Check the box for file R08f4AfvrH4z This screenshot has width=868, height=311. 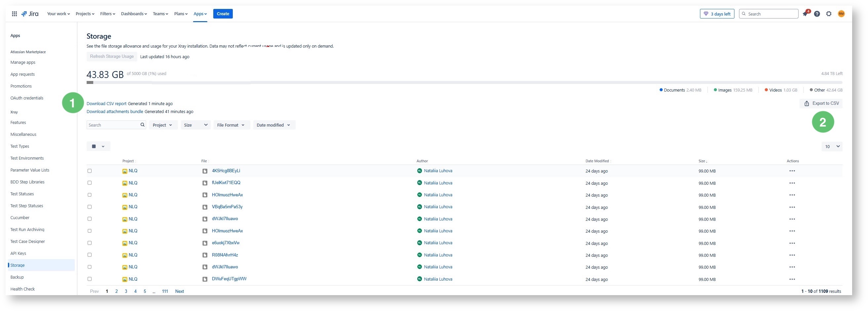[x=90, y=255]
